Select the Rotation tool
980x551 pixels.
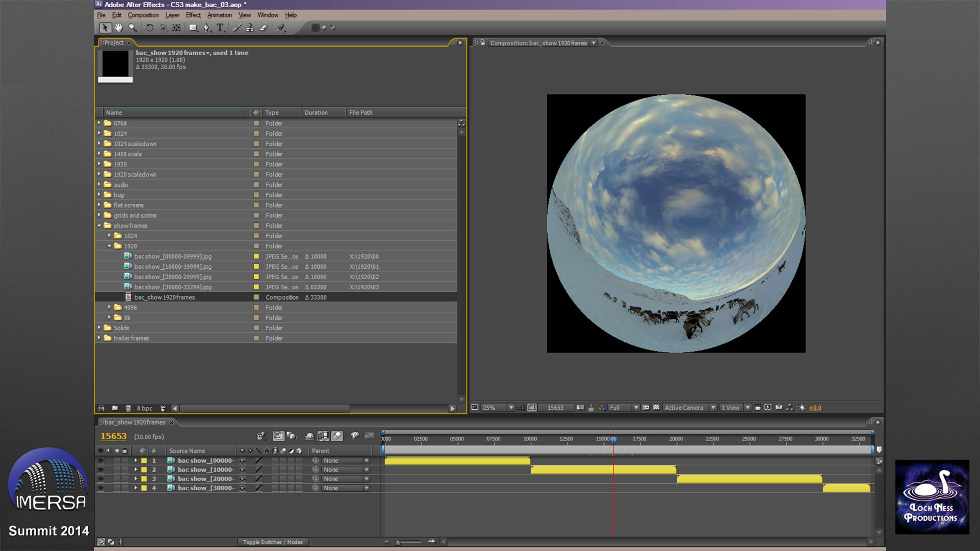150,28
